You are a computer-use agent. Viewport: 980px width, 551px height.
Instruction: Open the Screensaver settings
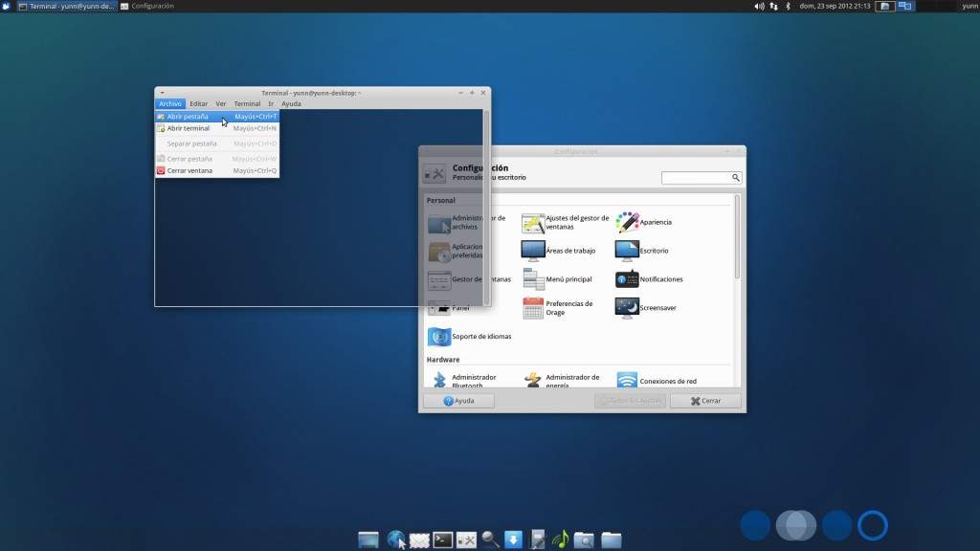pyautogui.click(x=646, y=308)
